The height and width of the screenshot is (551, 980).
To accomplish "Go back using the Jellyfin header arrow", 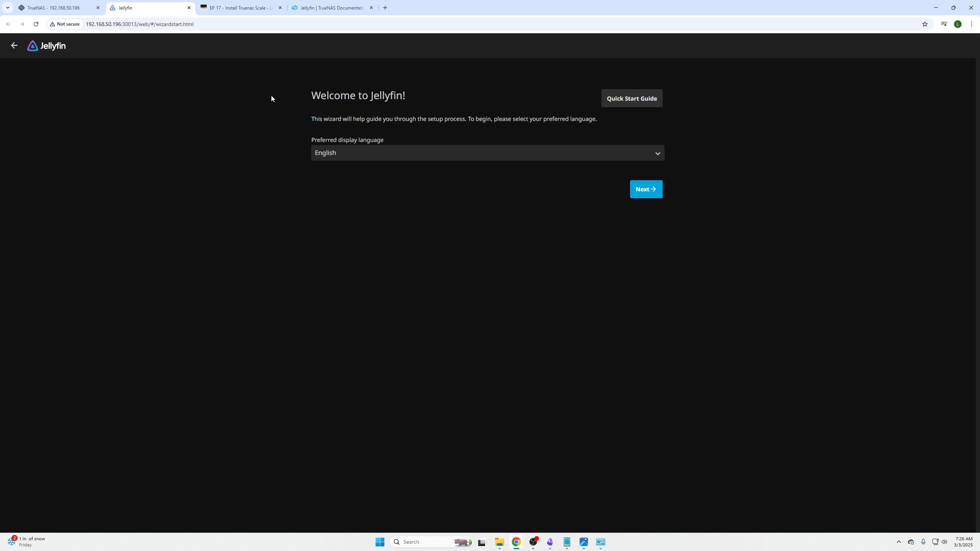I will pos(14,46).
